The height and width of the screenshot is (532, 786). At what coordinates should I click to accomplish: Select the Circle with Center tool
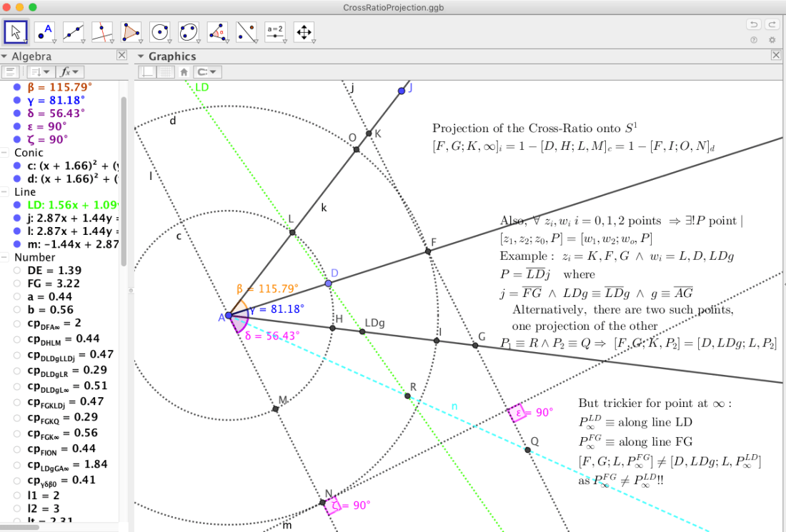(160, 31)
